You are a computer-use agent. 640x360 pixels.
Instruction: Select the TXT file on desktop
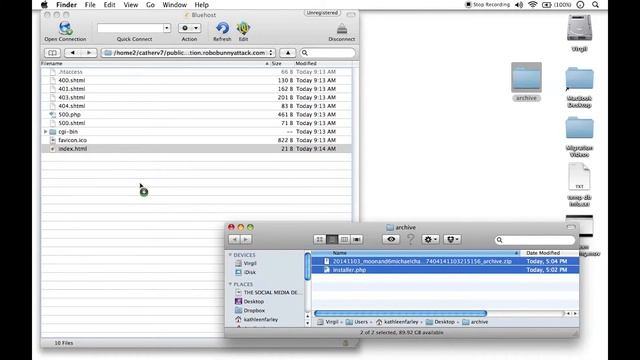pyautogui.click(x=580, y=177)
